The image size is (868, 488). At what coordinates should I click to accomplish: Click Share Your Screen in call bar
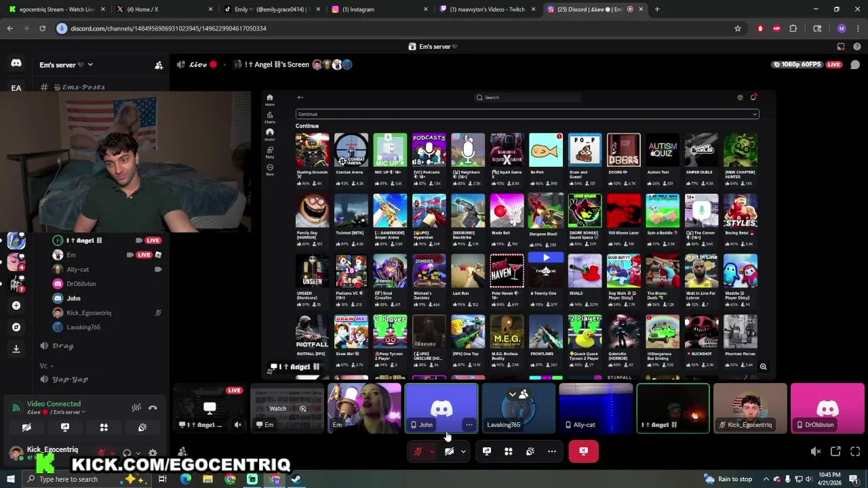pos(487,451)
